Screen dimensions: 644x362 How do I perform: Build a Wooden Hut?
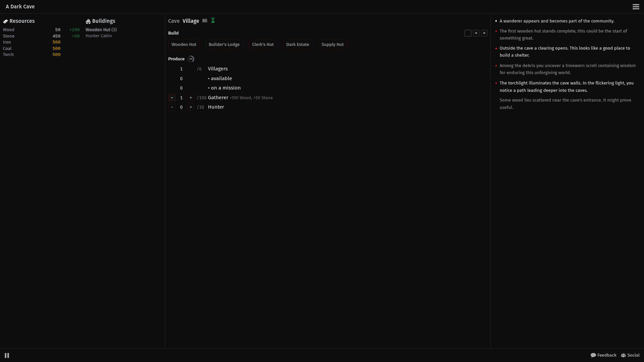[184, 44]
